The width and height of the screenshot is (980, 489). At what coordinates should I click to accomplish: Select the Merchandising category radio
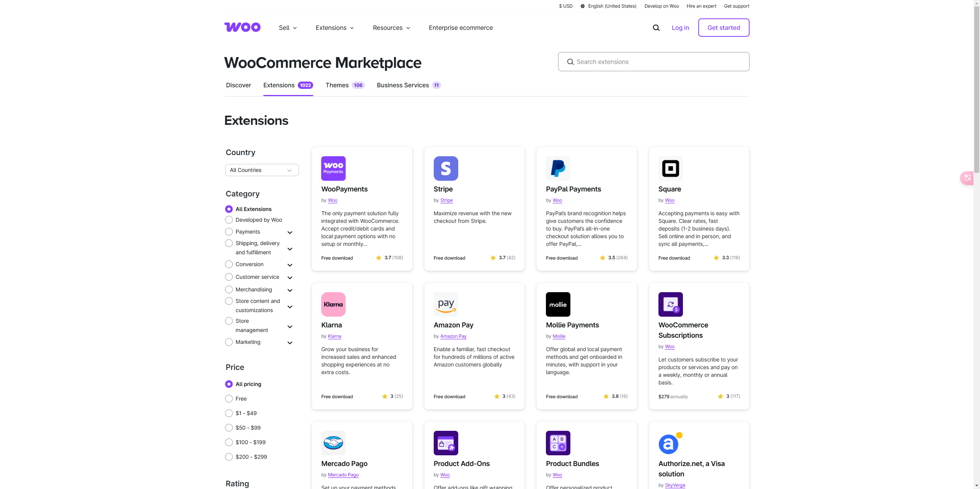click(x=229, y=289)
